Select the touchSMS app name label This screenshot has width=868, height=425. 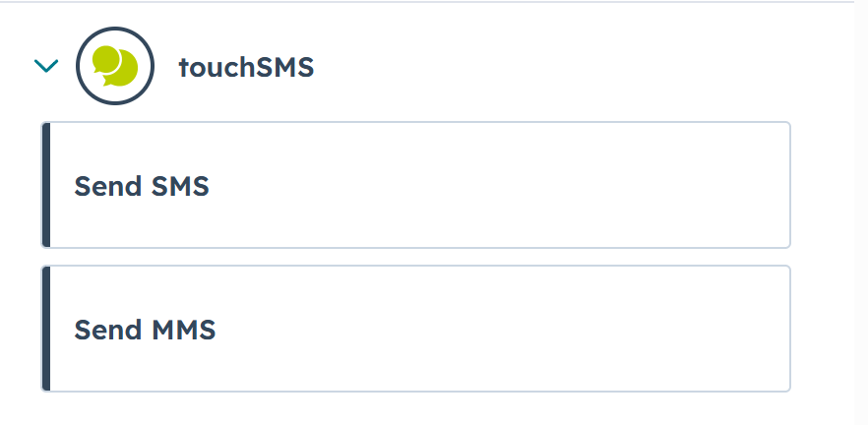(x=246, y=67)
